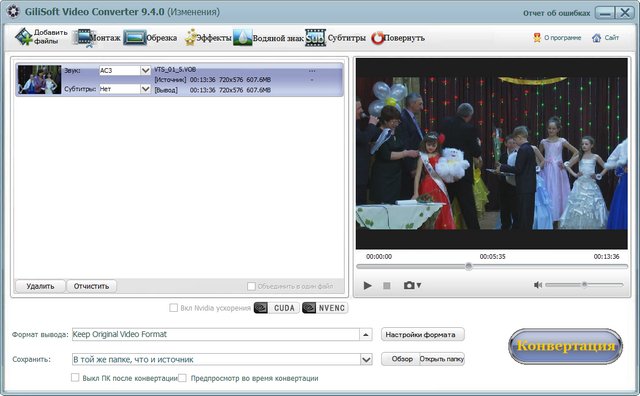The height and width of the screenshot is (396, 640).
Task: Enable Выкл ПК после конвертации checkbox
Action: click(x=75, y=378)
